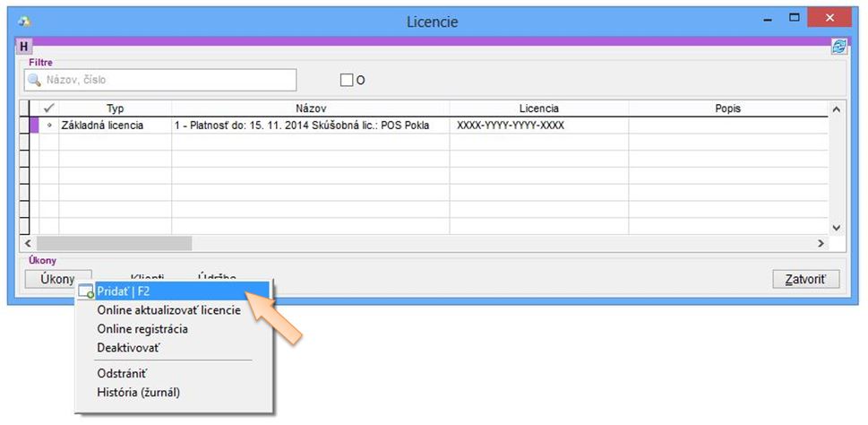Select the Základná licencia row
Screen dimensions: 868x425
coord(101,126)
